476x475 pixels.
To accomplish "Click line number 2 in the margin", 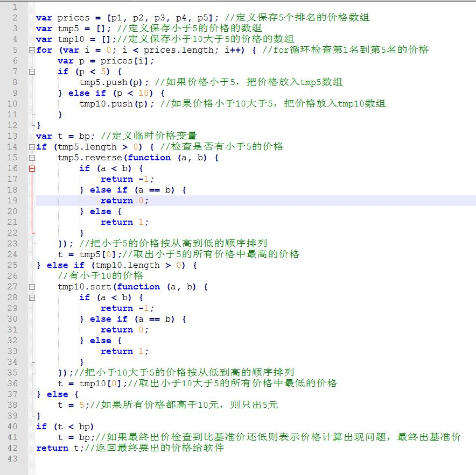I will click(15, 18).
